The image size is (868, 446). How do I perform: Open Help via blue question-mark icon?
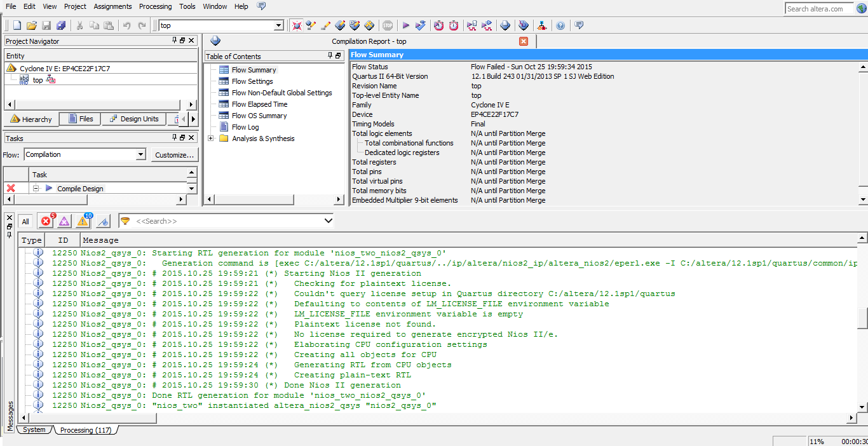click(x=560, y=25)
